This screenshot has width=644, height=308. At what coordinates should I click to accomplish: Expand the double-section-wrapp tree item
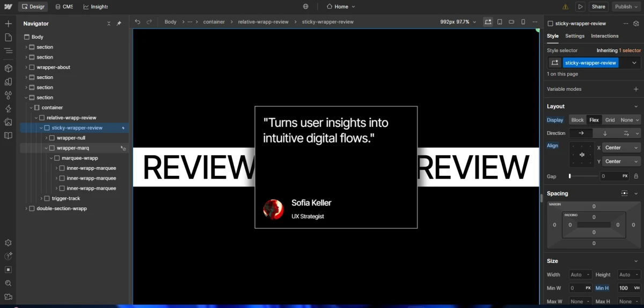point(26,209)
